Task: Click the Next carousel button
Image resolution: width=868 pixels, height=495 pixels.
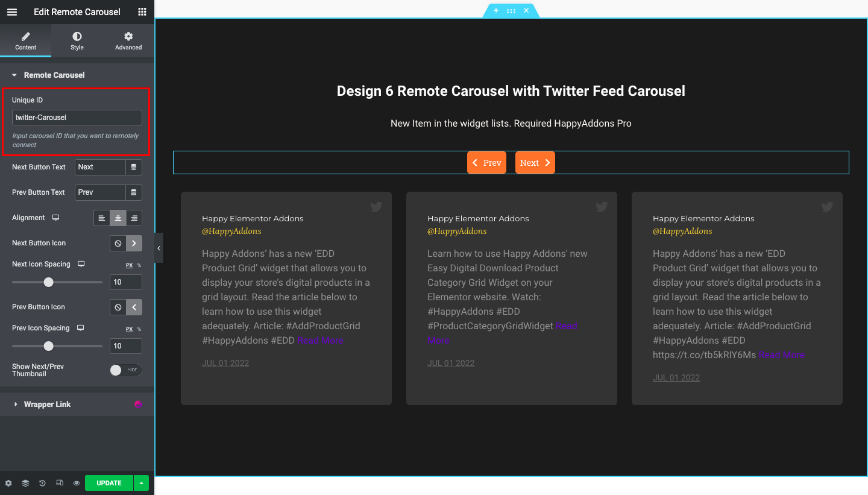Action: point(535,162)
